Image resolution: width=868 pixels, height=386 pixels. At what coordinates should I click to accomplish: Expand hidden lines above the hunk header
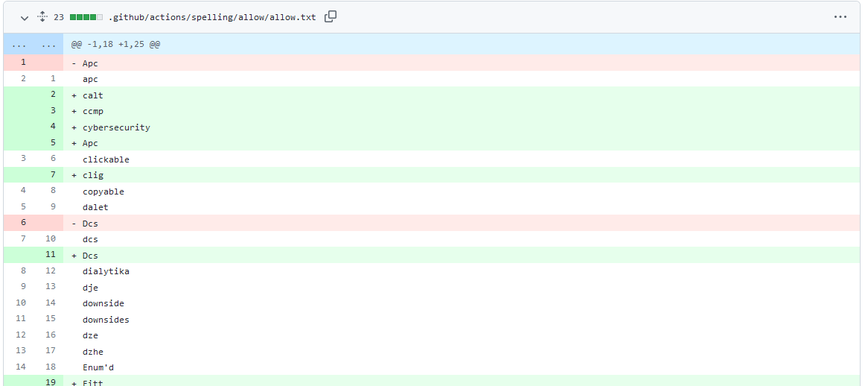pyautogui.click(x=33, y=44)
